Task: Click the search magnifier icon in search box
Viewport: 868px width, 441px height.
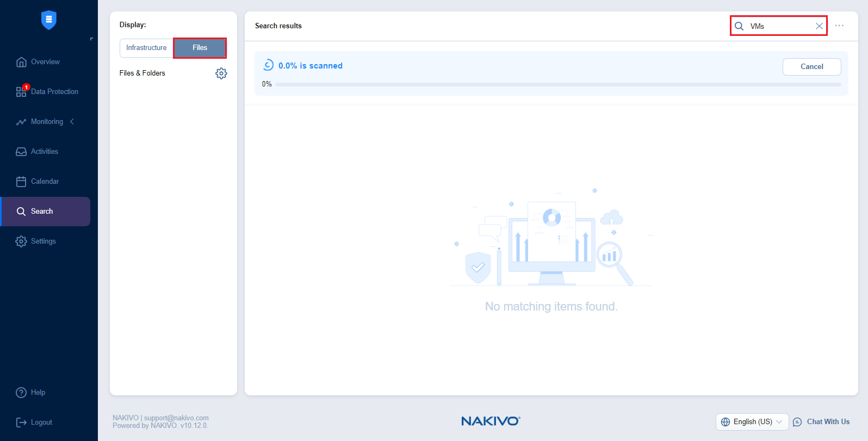Action: (x=739, y=26)
